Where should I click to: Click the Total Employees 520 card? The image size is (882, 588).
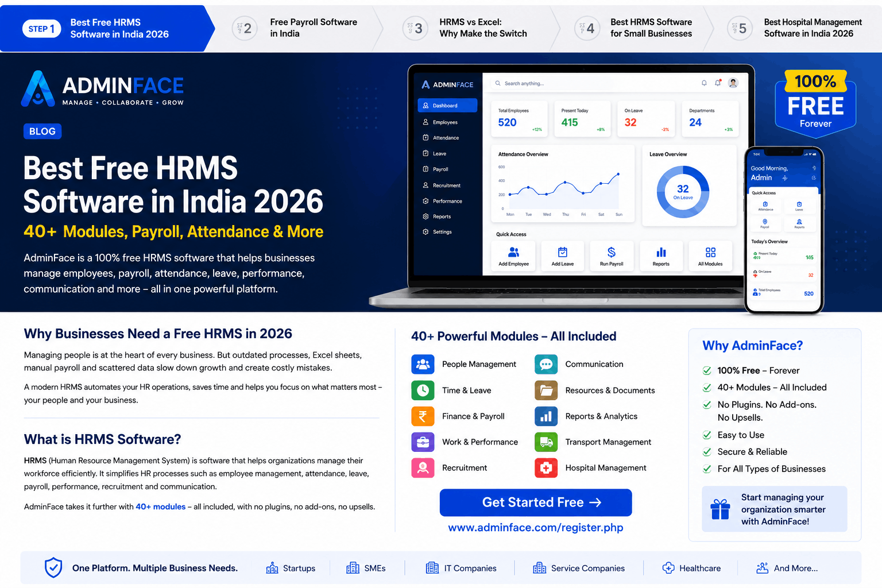[x=520, y=119]
